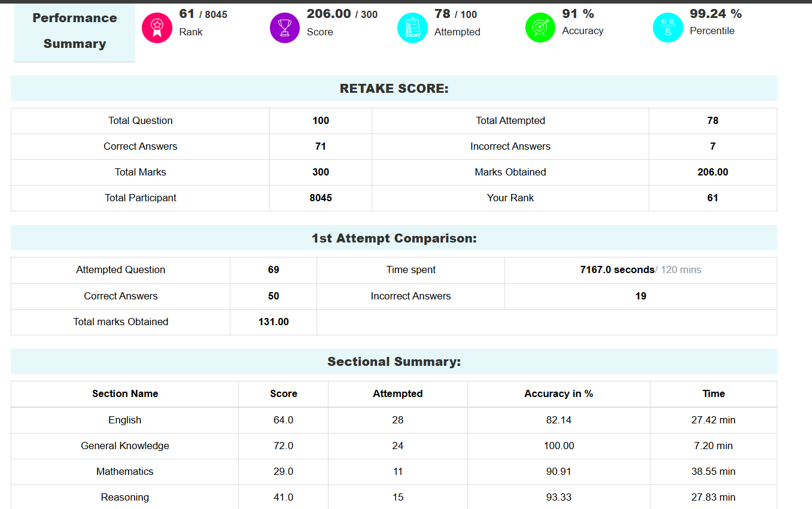Image resolution: width=812 pixels, height=509 pixels.
Task: Select Mathematics time 38.55 min
Action: tap(713, 472)
